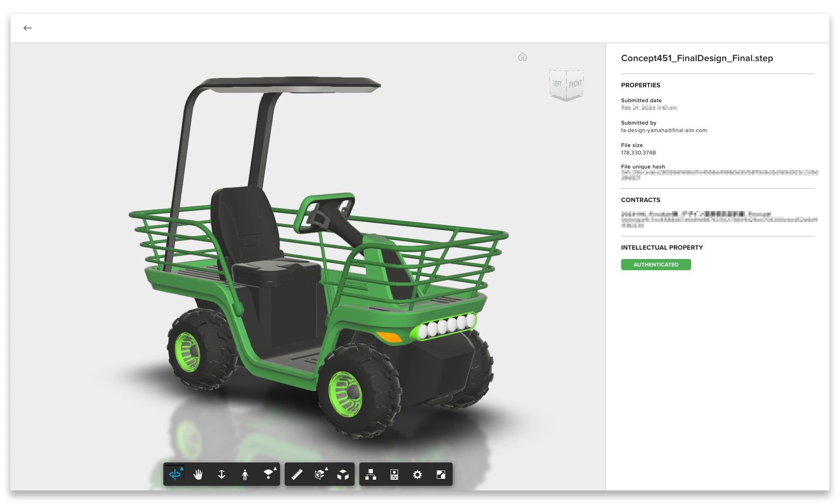Viewport: 840px width, 504px height.
Task: Open the viewer Settings gear
Action: tap(418, 475)
